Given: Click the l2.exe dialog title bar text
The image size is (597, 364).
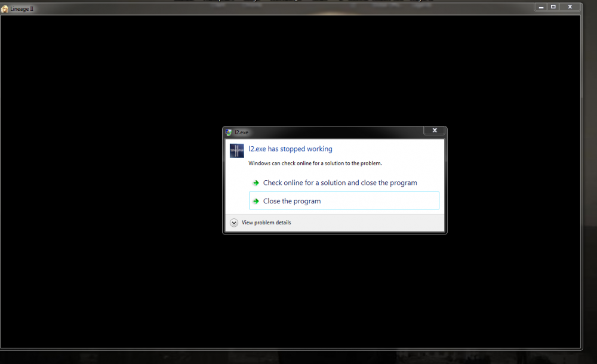Looking at the screenshot, I should point(241,132).
